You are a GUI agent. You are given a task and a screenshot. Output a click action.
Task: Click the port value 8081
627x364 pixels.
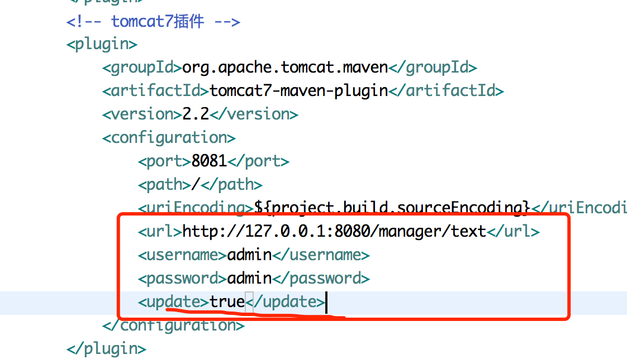209,161
